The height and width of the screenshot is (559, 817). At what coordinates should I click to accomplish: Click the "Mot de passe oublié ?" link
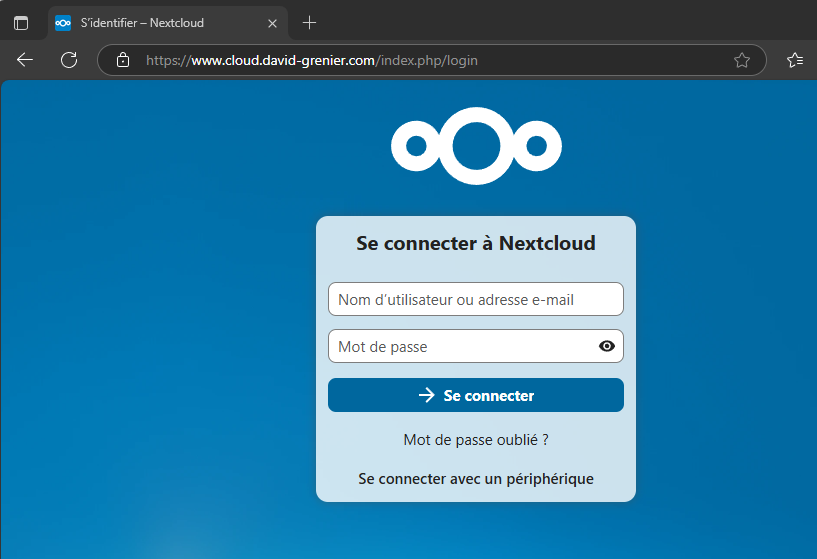(x=476, y=440)
